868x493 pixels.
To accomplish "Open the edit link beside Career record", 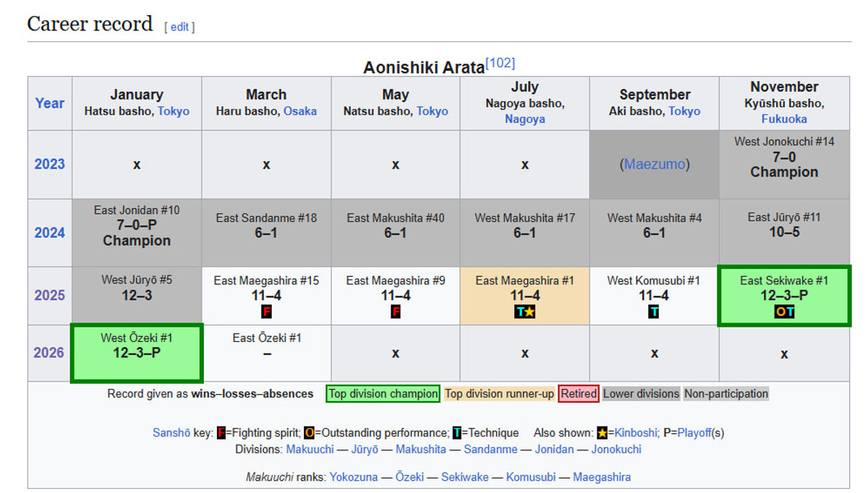I will pyautogui.click(x=179, y=27).
